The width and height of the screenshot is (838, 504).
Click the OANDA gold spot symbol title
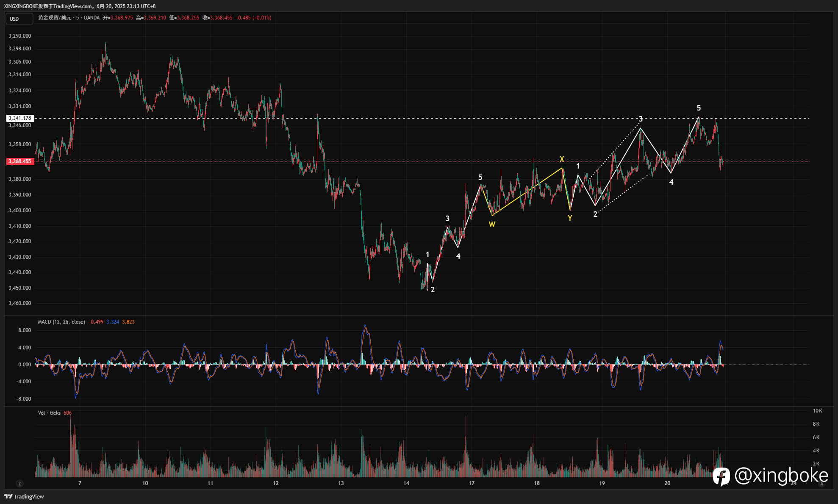69,18
